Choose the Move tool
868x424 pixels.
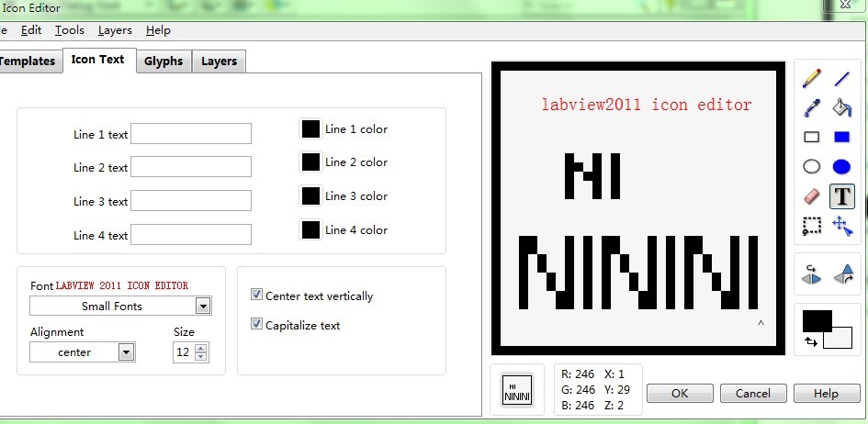click(842, 226)
